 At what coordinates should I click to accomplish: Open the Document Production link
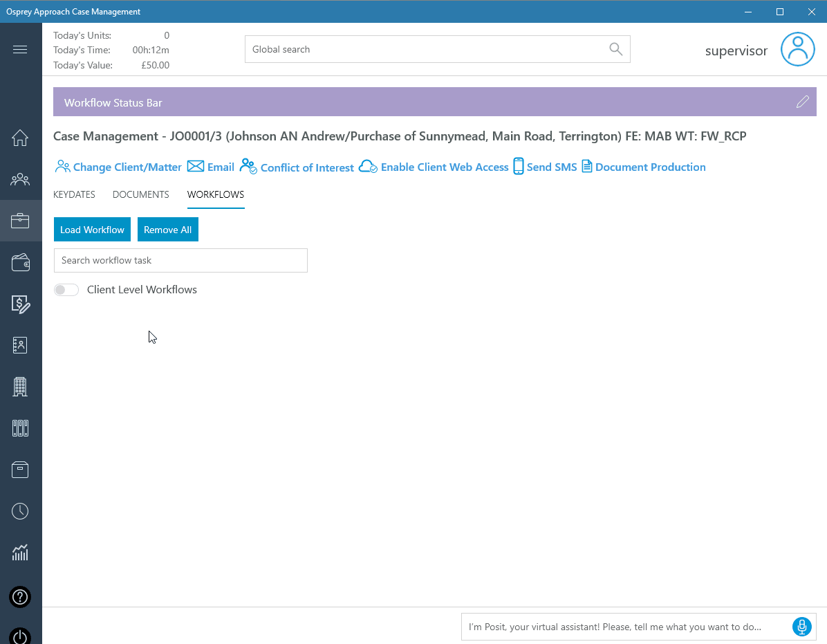pos(650,167)
